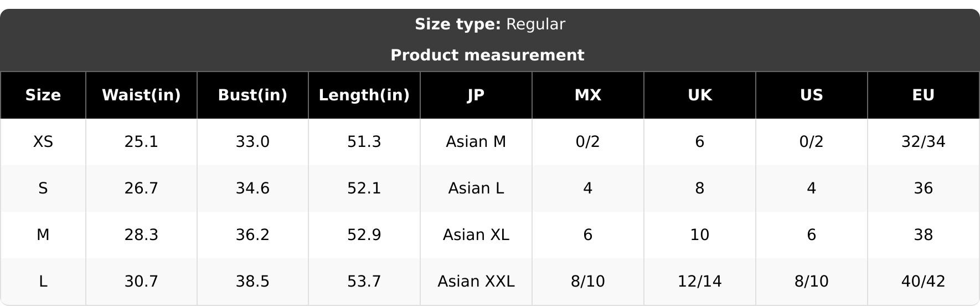
Task: Select the 32/34 EU size cell
Action: coord(924,142)
